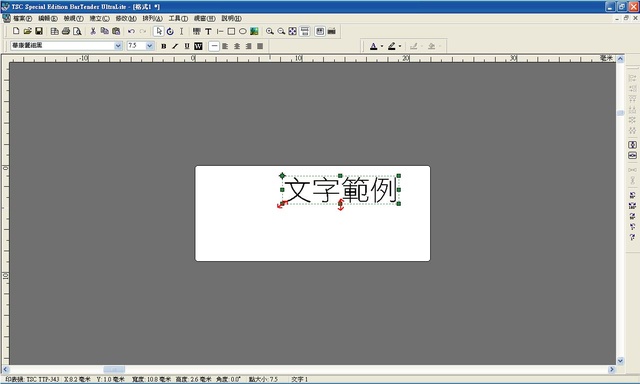
Task: Undo the last action
Action: point(131,31)
